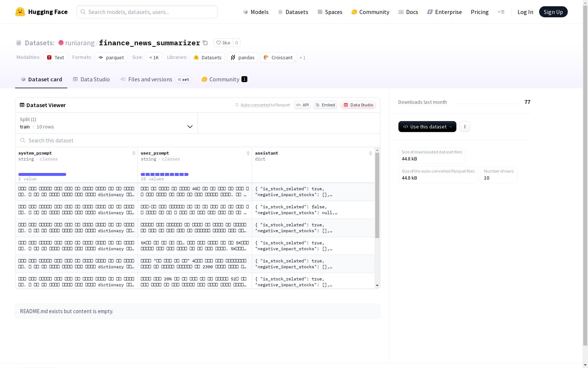The width and height of the screenshot is (588, 368).
Task: Go to the Pricing page
Action: click(x=480, y=12)
